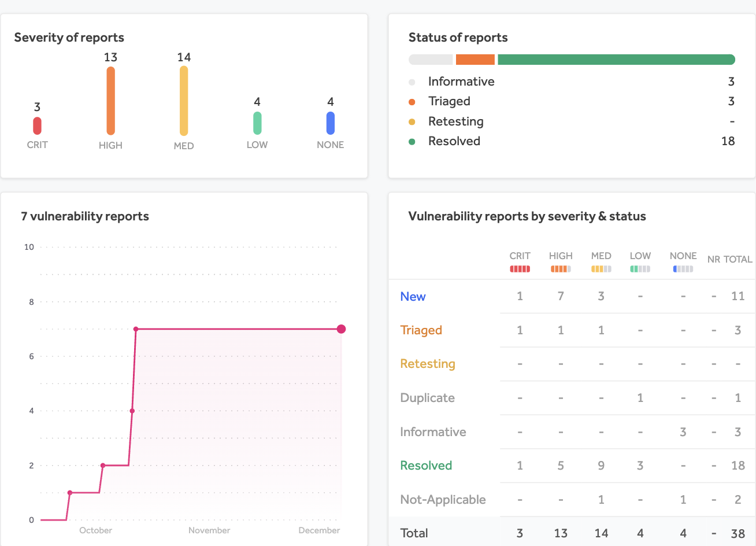The height and width of the screenshot is (546, 756).
Task: Click the grey Informative status indicator
Action: [412, 81]
